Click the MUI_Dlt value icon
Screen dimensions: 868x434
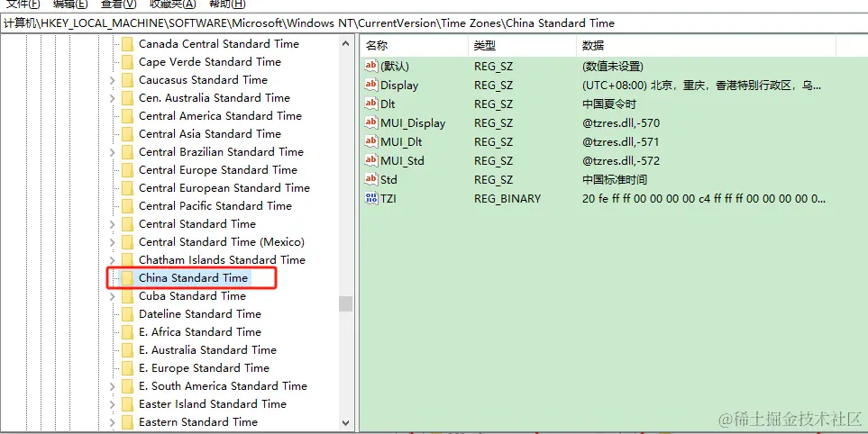pos(370,141)
